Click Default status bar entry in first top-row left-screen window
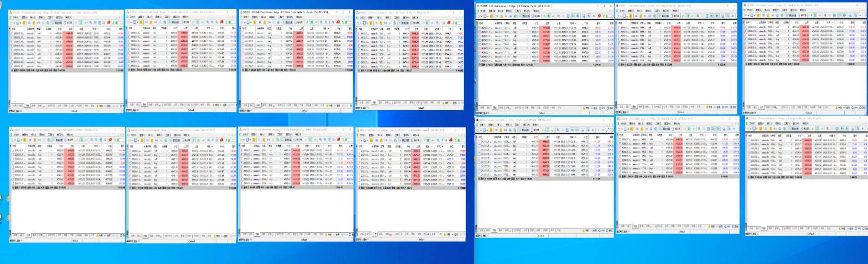868x264 pixels. (x=74, y=111)
